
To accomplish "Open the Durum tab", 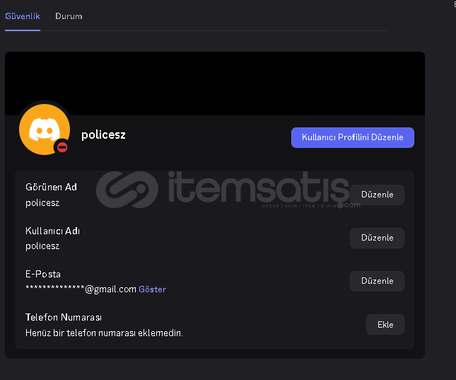I will (69, 16).
